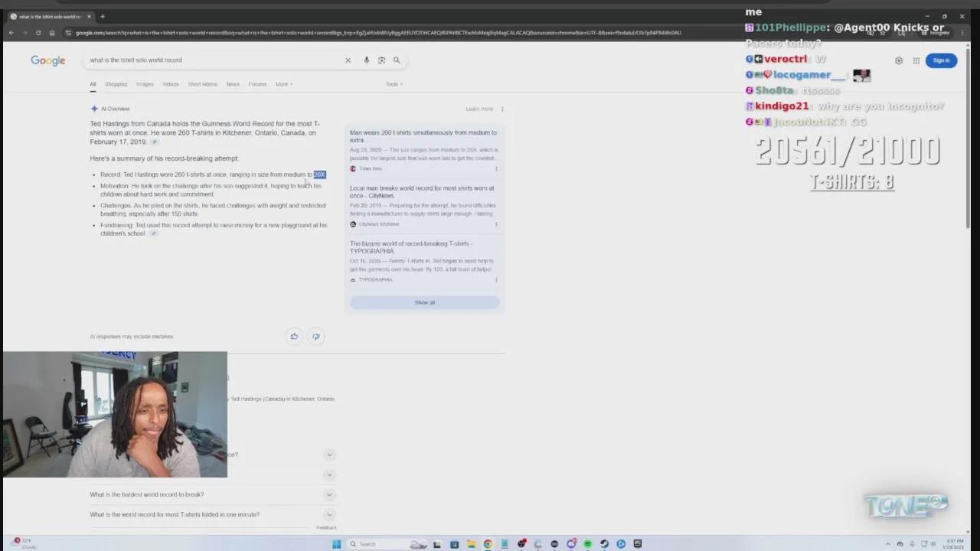Switch to Short videos tab
The width and height of the screenshot is (980, 551).
click(202, 84)
